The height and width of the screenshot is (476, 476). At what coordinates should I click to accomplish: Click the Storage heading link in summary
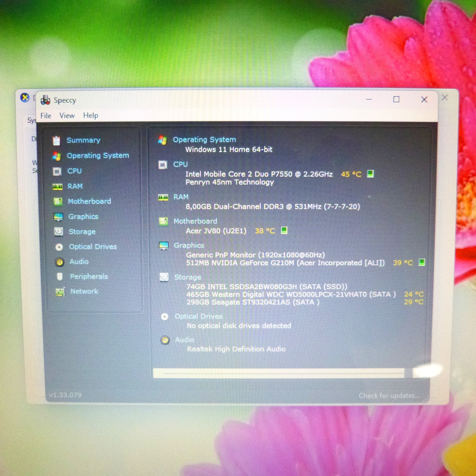coord(188,277)
